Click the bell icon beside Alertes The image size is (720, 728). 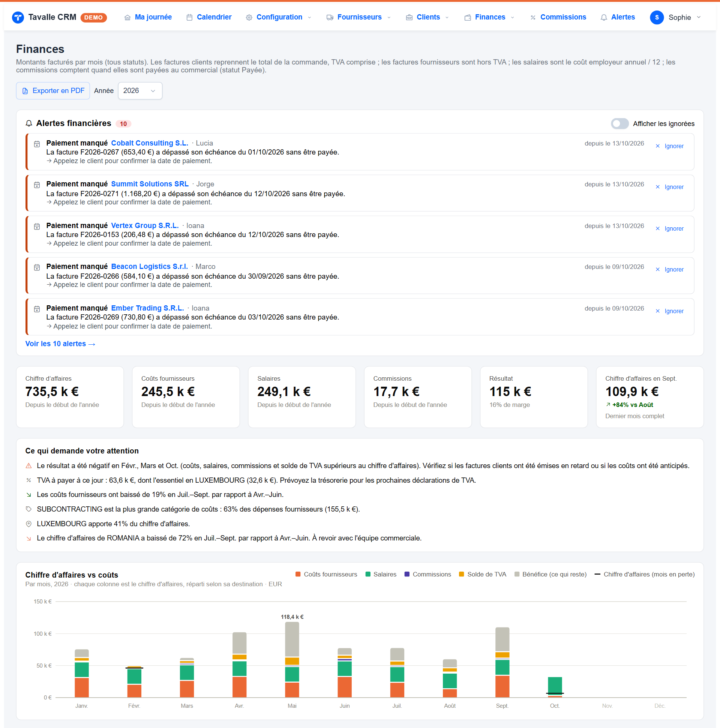pos(604,18)
